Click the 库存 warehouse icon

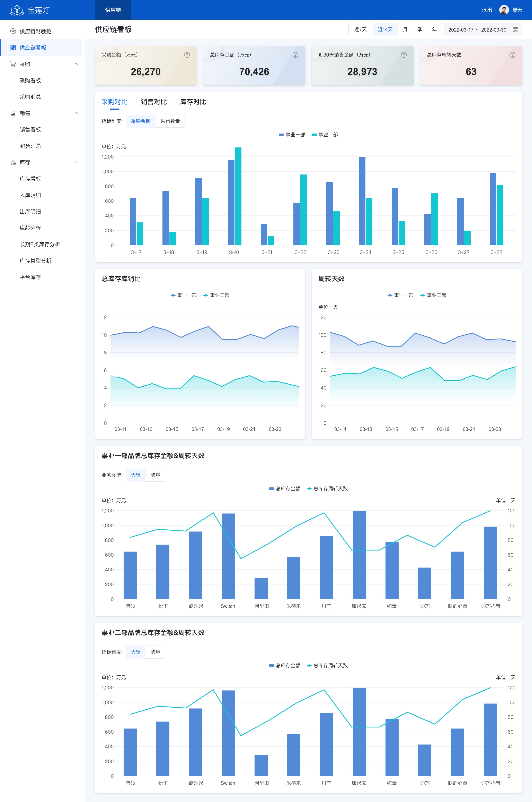pos(13,162)
